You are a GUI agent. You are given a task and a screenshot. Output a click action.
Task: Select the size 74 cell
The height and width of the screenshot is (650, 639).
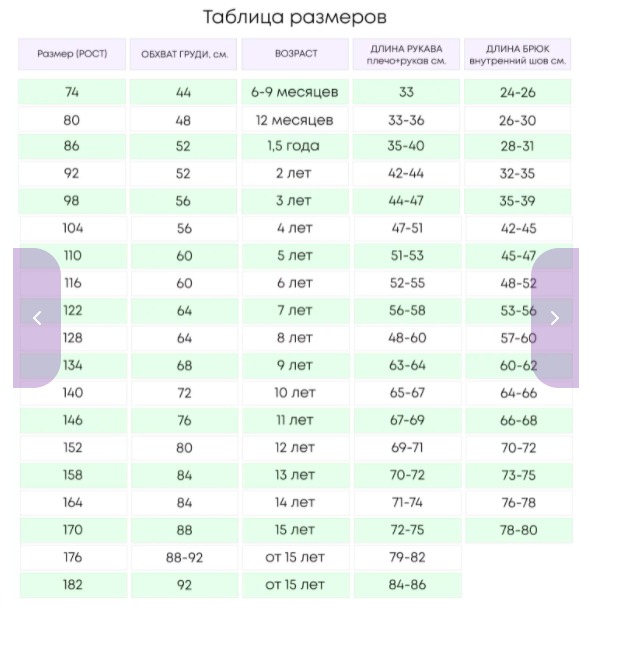72,93
